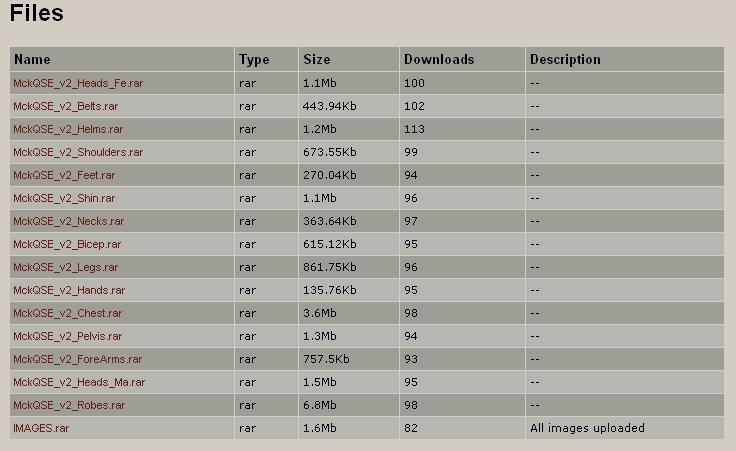
Task: Click the Name column header
Action: pyautogui.click(x=32, y=60)
